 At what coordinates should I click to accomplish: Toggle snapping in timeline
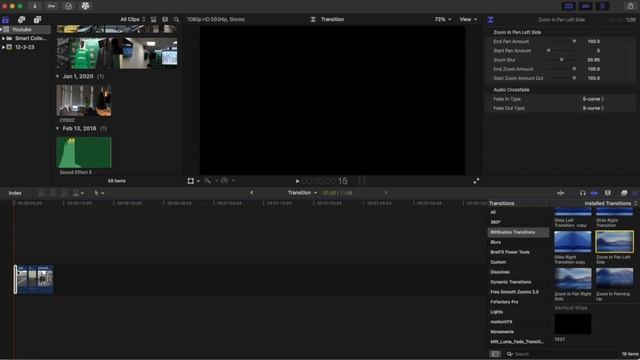[594, 193]
